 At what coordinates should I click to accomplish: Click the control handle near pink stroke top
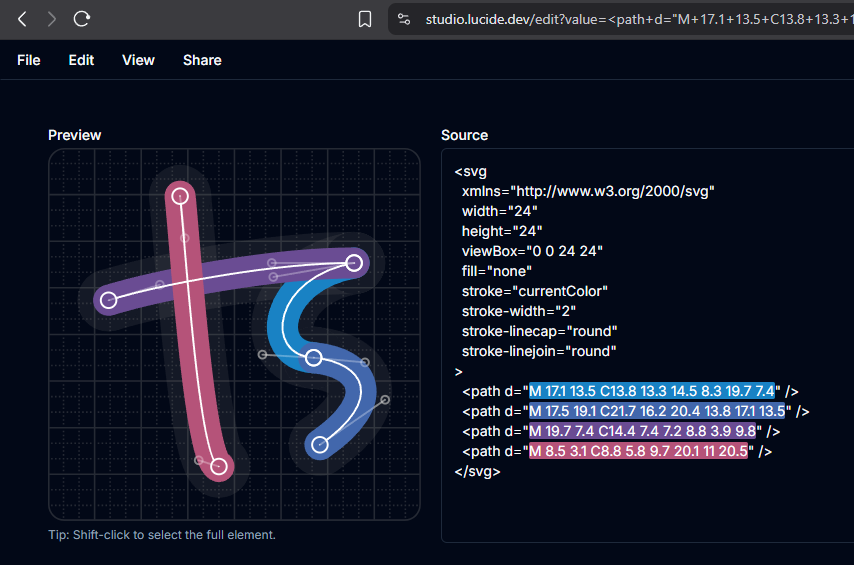185,238
